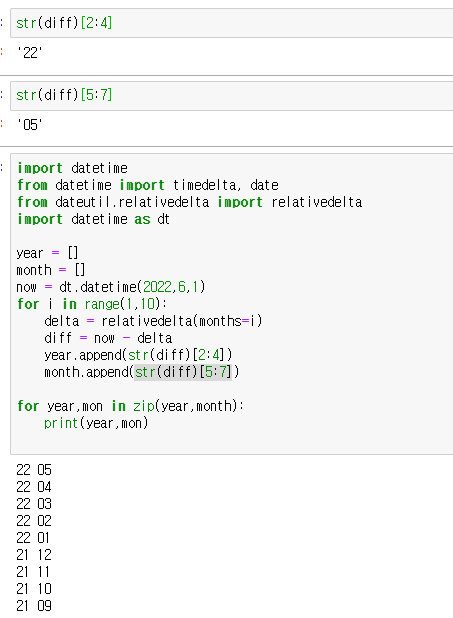Screen dimensions: 453x618
Task: Click the 'diff = now - delta' line
Action: point(108,338)
